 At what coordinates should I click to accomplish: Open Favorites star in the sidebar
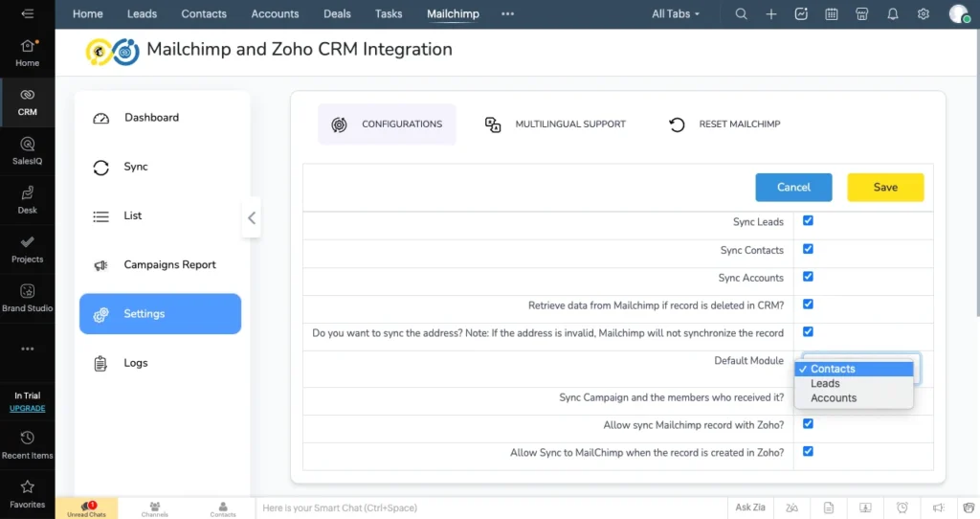(27, 494)
